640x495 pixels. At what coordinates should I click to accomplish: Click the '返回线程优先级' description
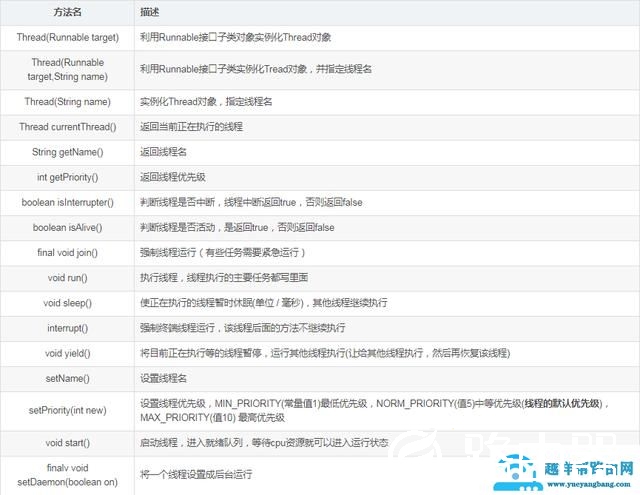click(173, 177)
